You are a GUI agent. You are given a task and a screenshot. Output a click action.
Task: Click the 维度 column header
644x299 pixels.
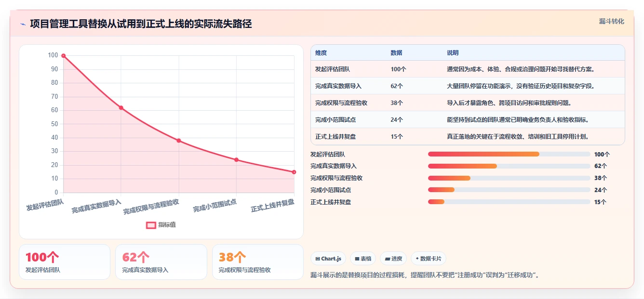point(321,53)
